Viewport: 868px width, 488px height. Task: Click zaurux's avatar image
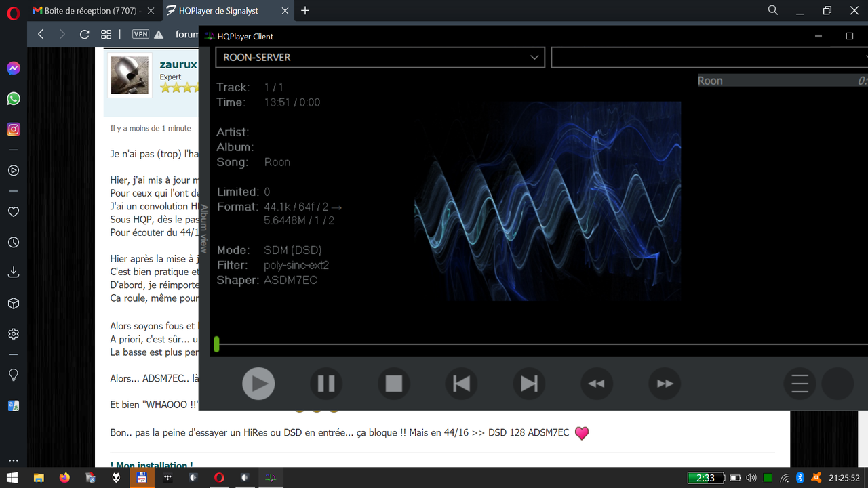tap(130, 75)
